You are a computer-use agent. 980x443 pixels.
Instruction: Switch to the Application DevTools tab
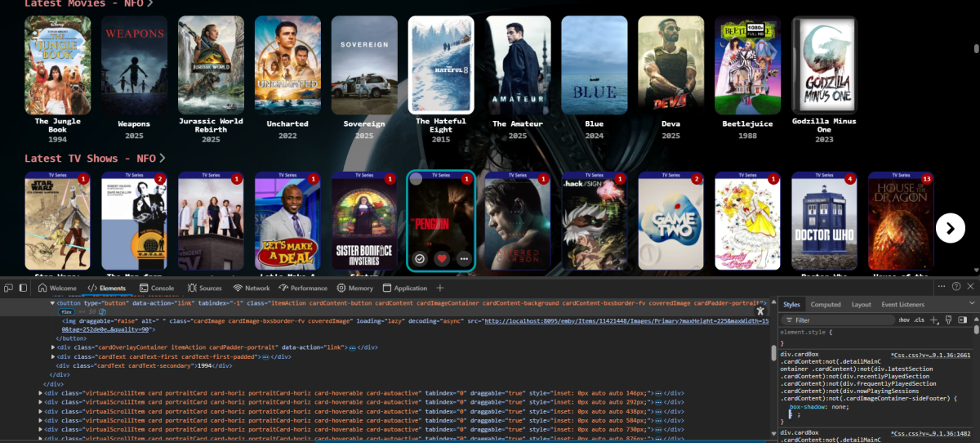[404, 288]
